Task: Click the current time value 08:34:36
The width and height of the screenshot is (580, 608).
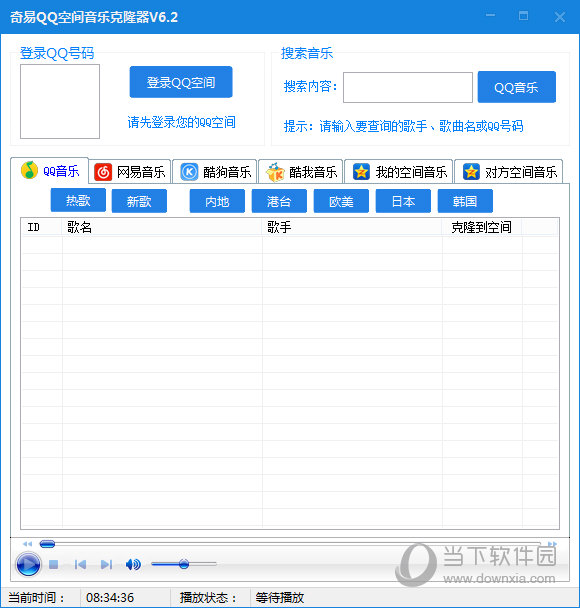Action: click(x=110, y=598)
